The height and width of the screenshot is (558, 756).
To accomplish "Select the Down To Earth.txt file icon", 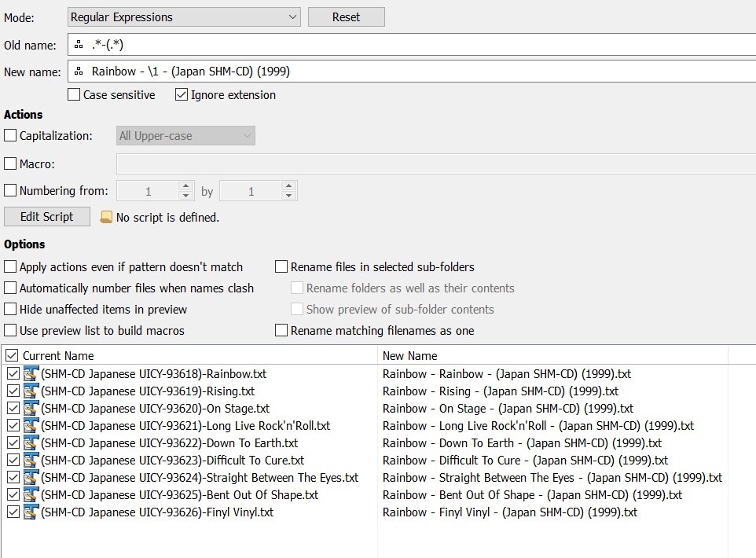I will [31, 442].
